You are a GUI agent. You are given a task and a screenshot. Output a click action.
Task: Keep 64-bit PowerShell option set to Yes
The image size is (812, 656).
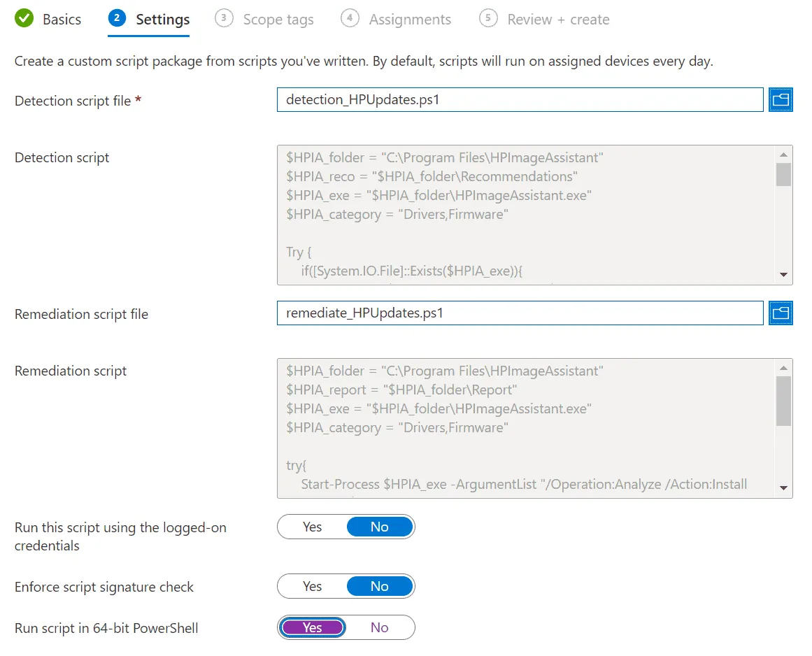point(312,627)
